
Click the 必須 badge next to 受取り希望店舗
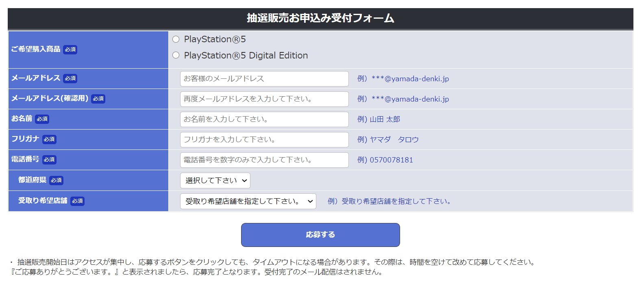point(77,201)
